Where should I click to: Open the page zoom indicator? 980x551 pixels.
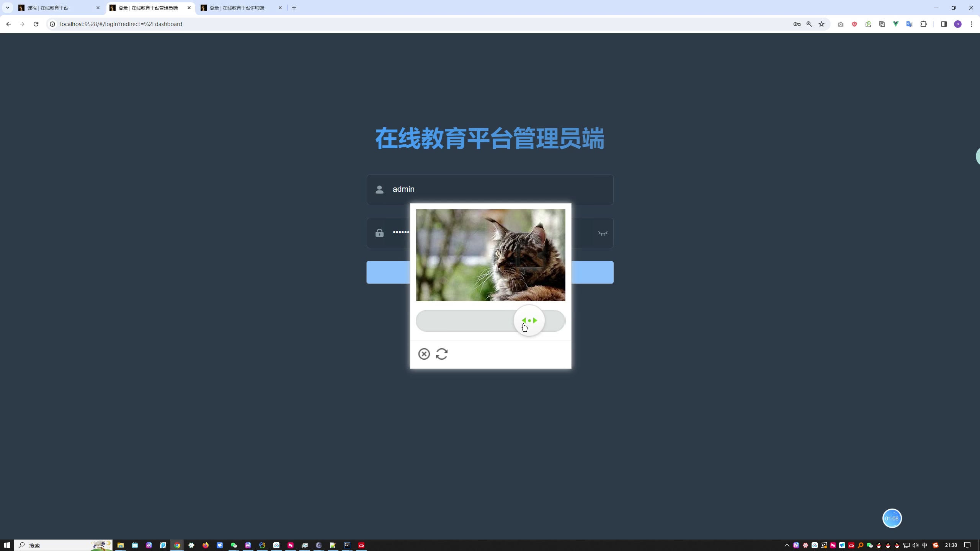pos(809,24)
